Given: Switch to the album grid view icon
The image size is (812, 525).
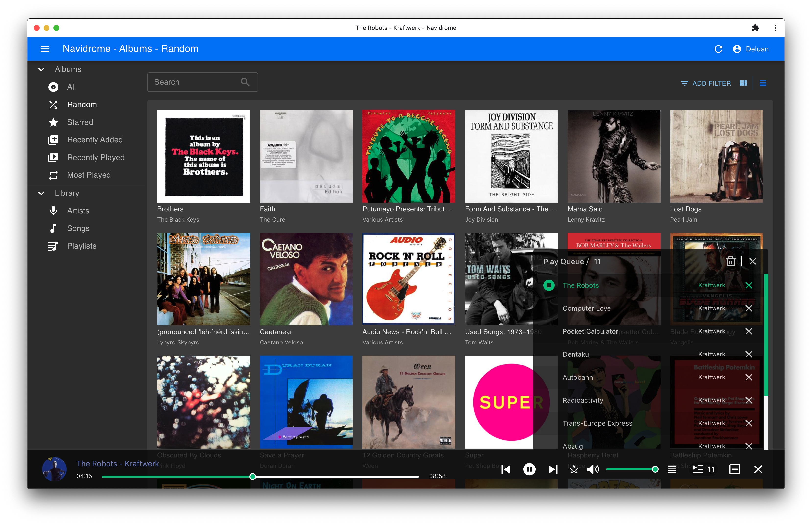Looking at the screenshot, I should [743, 83].
